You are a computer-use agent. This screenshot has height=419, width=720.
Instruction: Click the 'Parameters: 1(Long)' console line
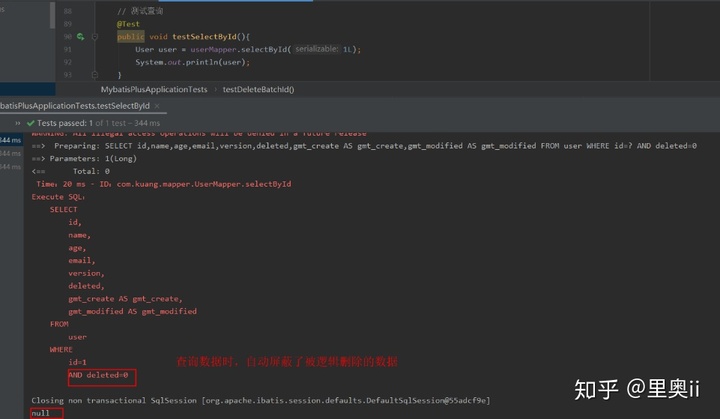[84, 159]
